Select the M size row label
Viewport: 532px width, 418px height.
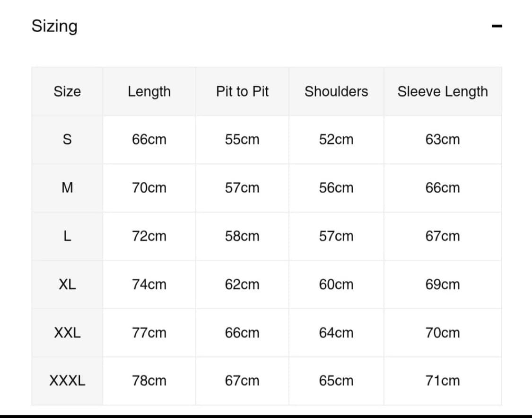click(x=67, y=188)
